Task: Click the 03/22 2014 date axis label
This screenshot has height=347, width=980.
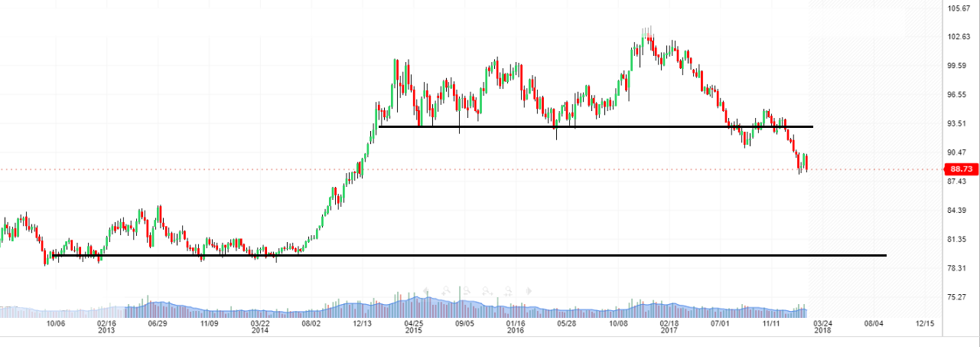Action: pos(260,327)
